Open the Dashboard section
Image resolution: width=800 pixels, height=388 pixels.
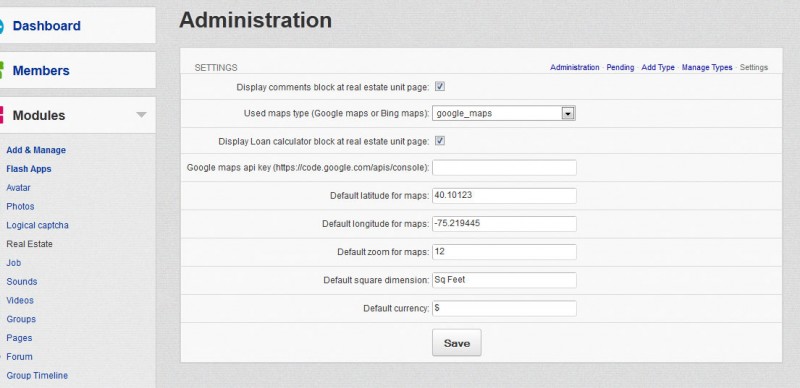(46, 26)
